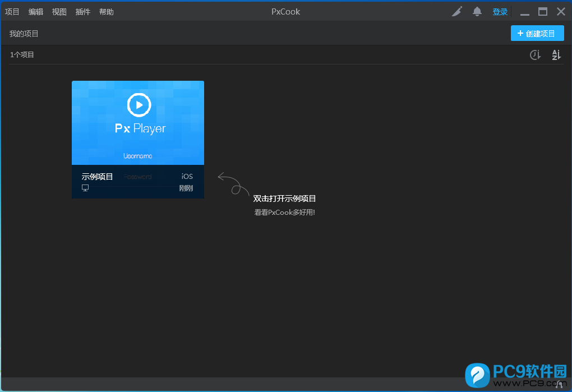This screenshot has width=572, height=392.
Task: Click the 创建项目 button
Action: 537,33
